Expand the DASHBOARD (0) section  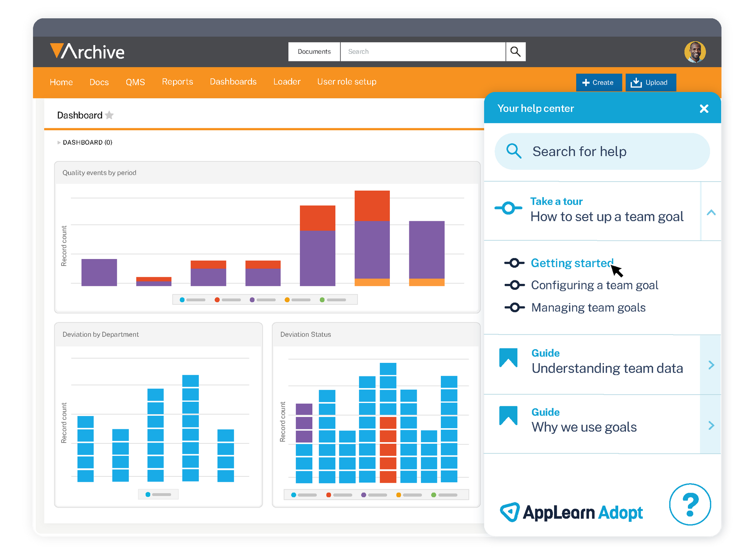[x=59, y=142]
